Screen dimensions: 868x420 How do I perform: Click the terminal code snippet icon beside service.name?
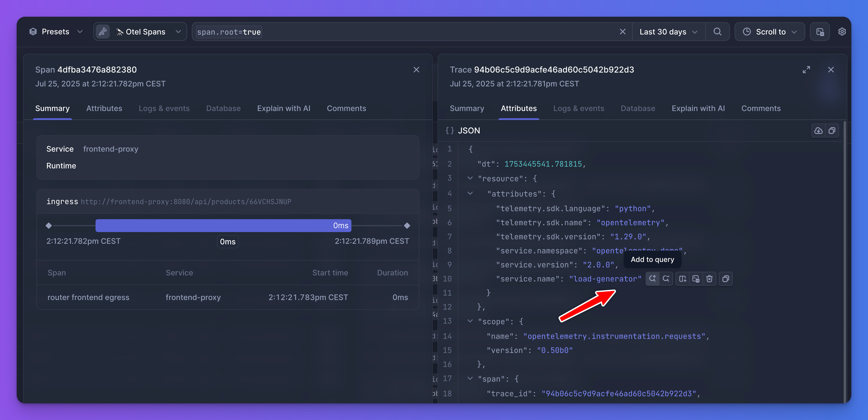pos(696,279)
